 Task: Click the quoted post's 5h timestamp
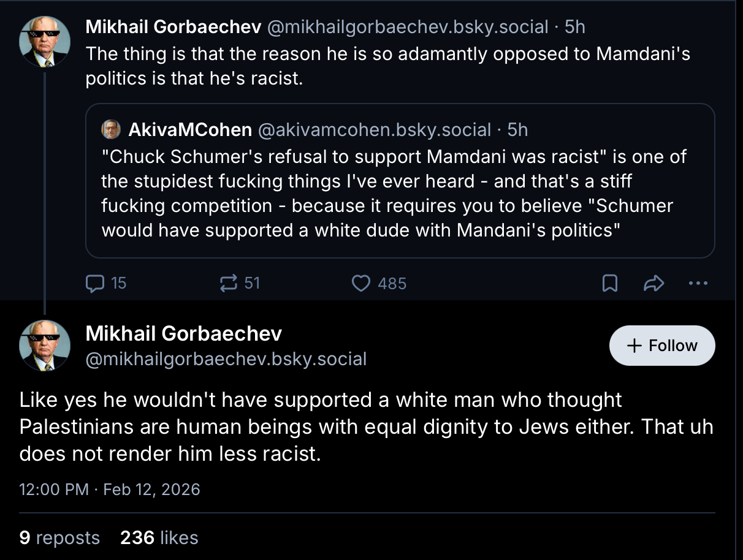pyautogui.click(x=518, y=130)
